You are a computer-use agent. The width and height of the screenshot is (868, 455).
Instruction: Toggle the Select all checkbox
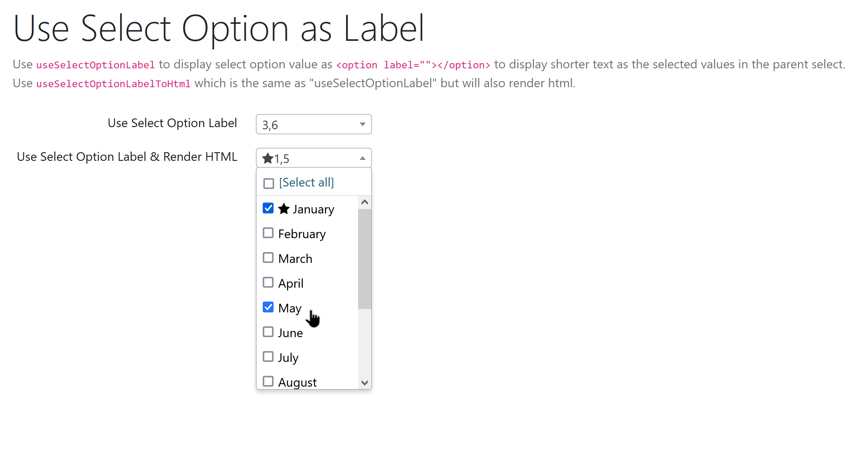[x=269, y=183]
